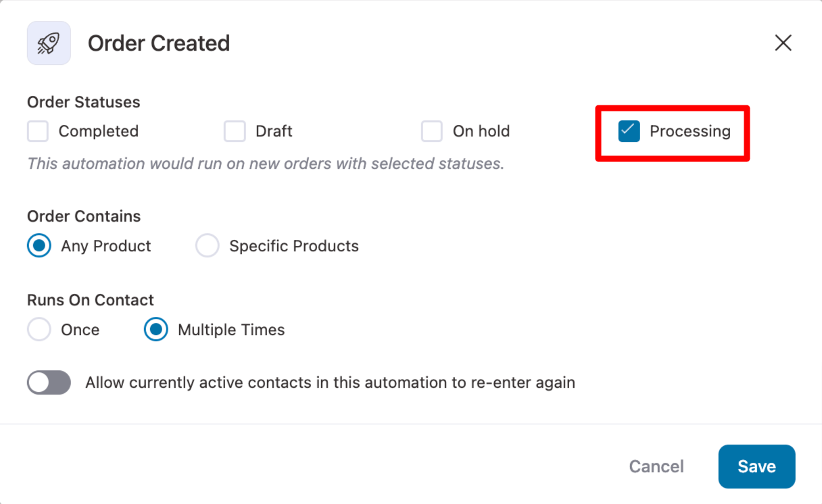This screenshot has width=822, height=504.
Task: Click the 'Processing' label text
Action: (690, 131)
